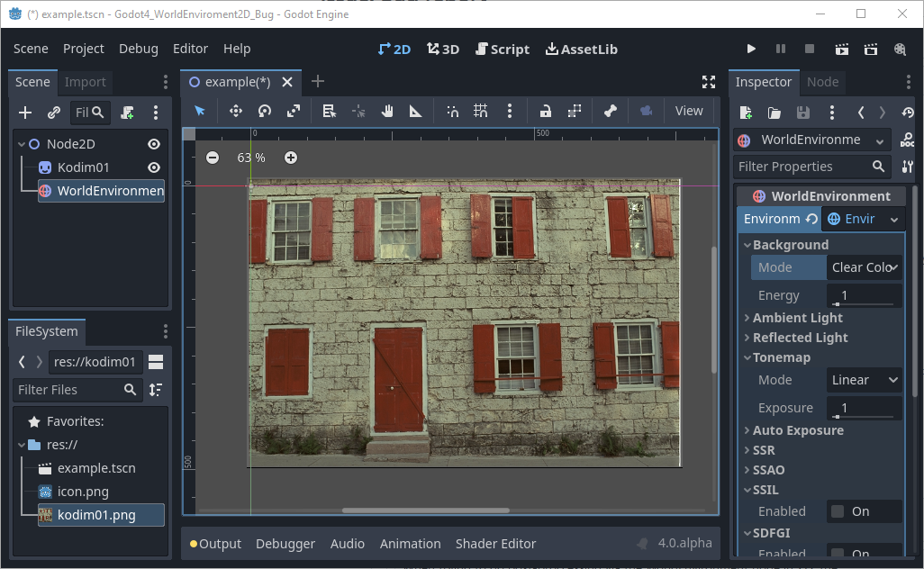Screen dimensions: 924x569
Task: Click the View button in the viewport toolbar
Action: click(689, 111)
